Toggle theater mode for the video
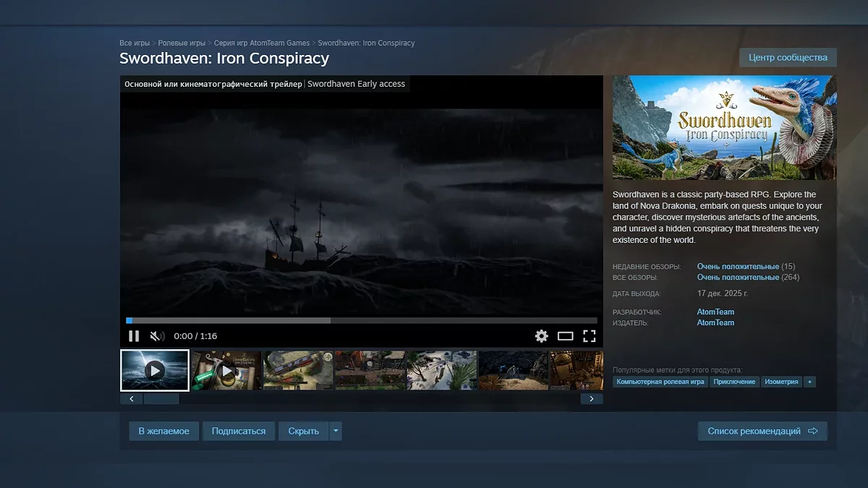The image size is (868, 488). coord(565,336)
